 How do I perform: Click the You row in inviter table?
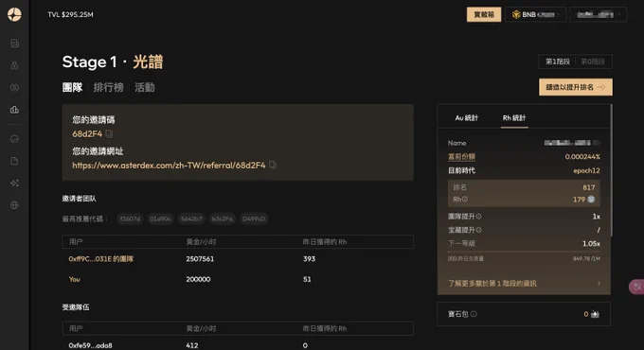click(x=238, y=279)
